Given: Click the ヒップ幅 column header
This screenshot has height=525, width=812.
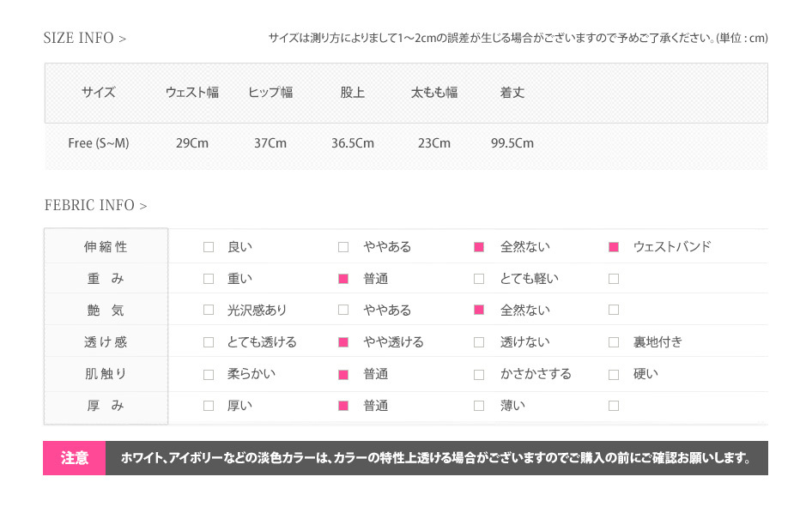Looking at the screenshot, I should coord(270,93).
